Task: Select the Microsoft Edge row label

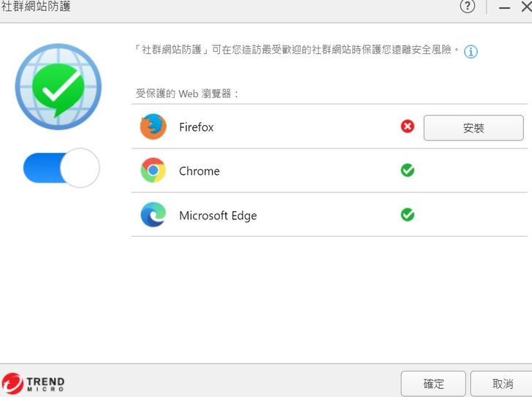Action: (x=218, y=216)
